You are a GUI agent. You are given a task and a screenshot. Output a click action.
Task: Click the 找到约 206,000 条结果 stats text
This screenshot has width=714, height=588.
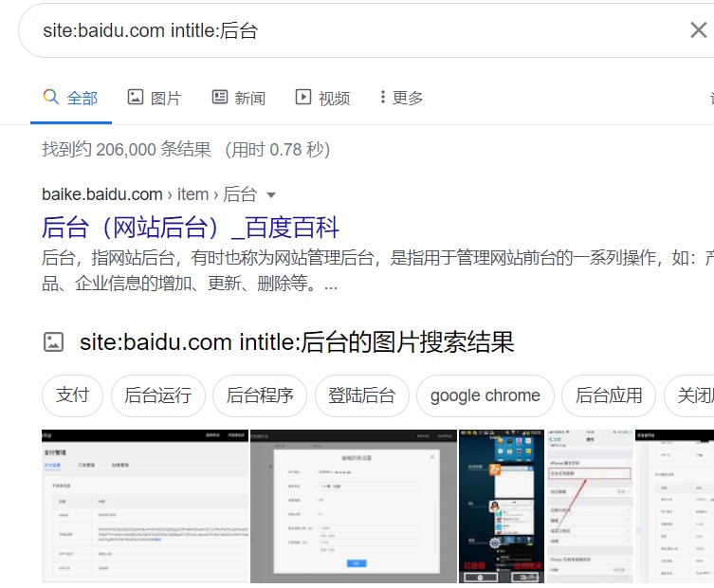[x=126, y=150]
